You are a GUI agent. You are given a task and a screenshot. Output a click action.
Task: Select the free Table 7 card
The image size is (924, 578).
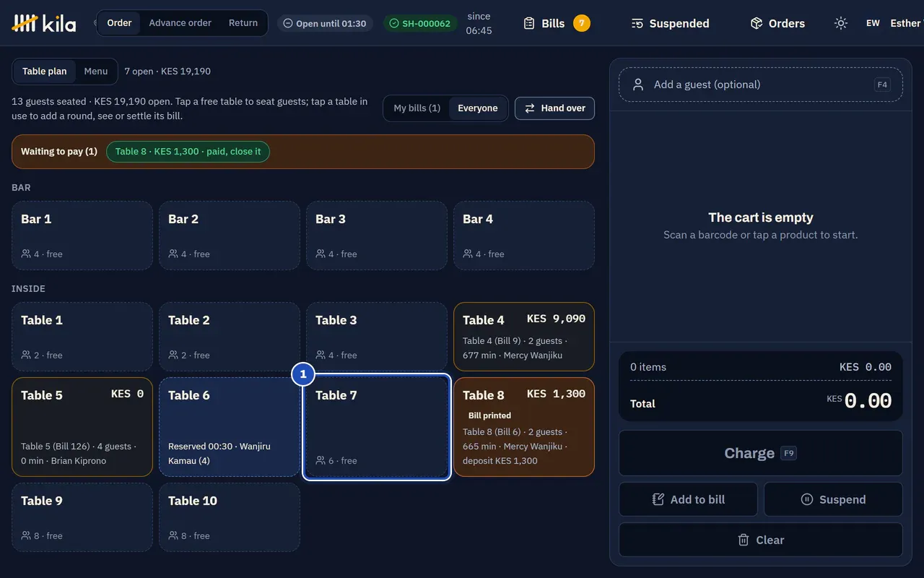pyautogui.click(x=377, y=427)
